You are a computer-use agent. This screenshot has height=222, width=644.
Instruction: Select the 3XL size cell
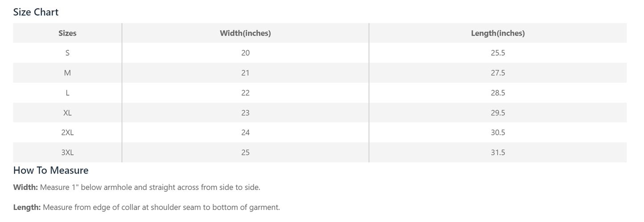coord(67,153)
